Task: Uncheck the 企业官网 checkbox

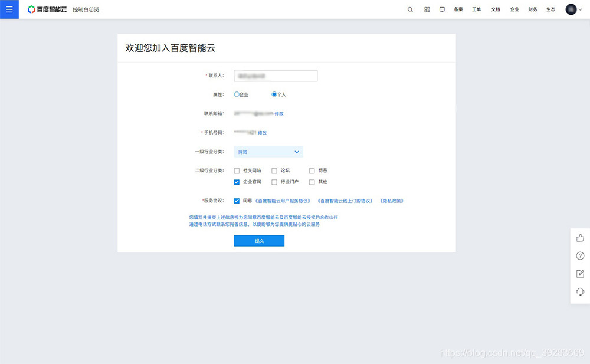Action: coord(237,182)
